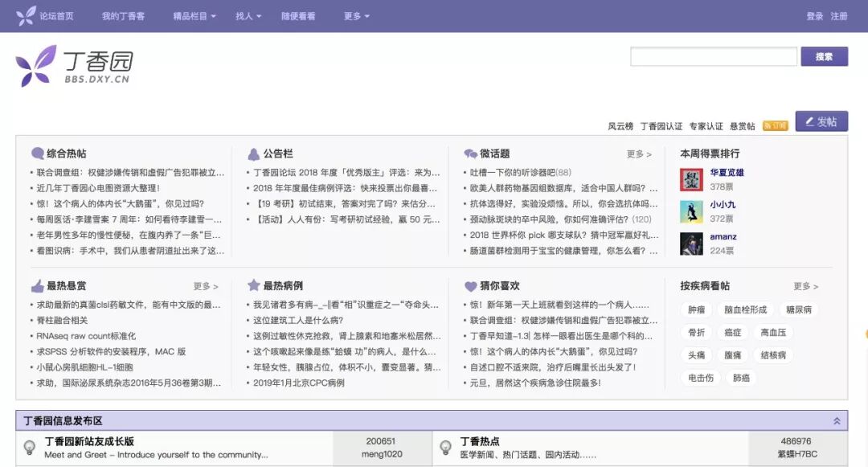Open the 丁香热点 forum

(479, 441)
